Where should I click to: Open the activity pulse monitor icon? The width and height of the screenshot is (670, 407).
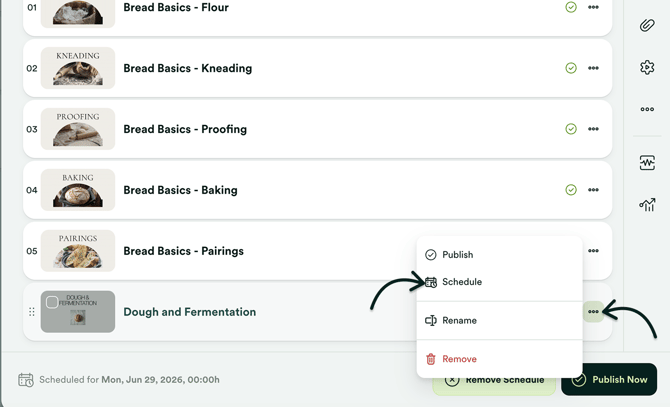pyautogui.click(x=647, y=163)
